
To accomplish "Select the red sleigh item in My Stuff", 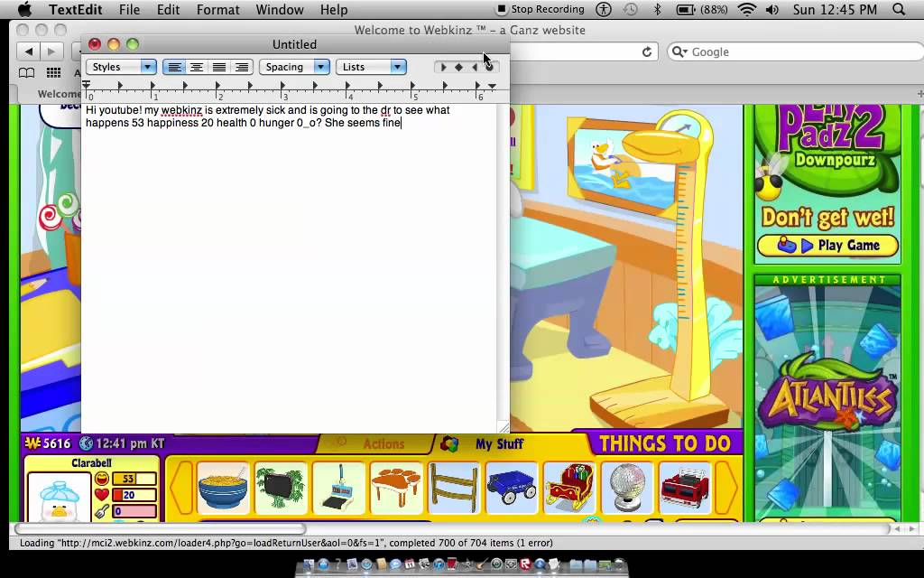I will 569,487.
